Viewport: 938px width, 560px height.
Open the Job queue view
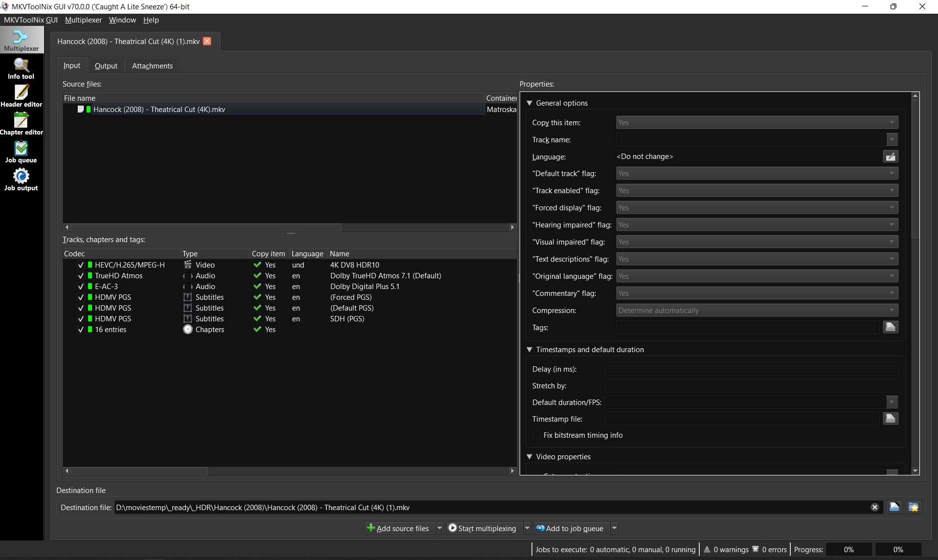click(x=21, y=152)
